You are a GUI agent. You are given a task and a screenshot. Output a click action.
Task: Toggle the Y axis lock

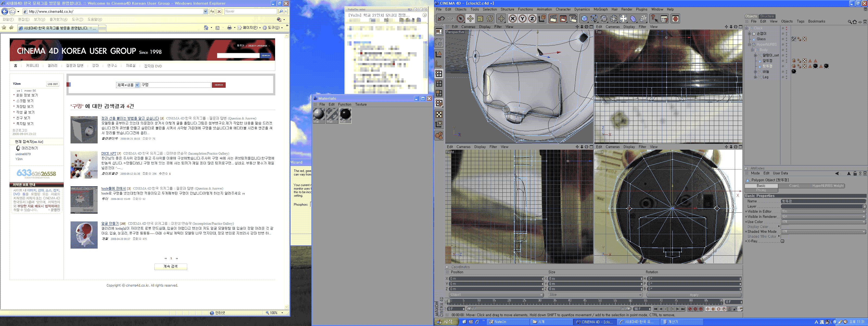coord(522,18)
